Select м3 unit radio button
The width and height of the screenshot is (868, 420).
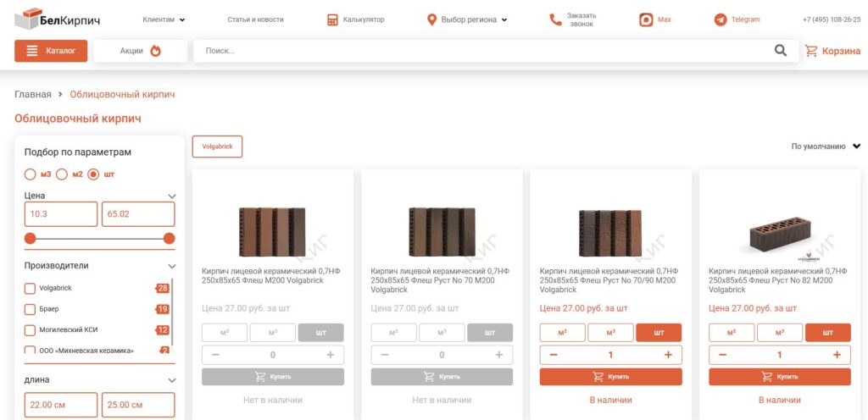tap(30, 174)
